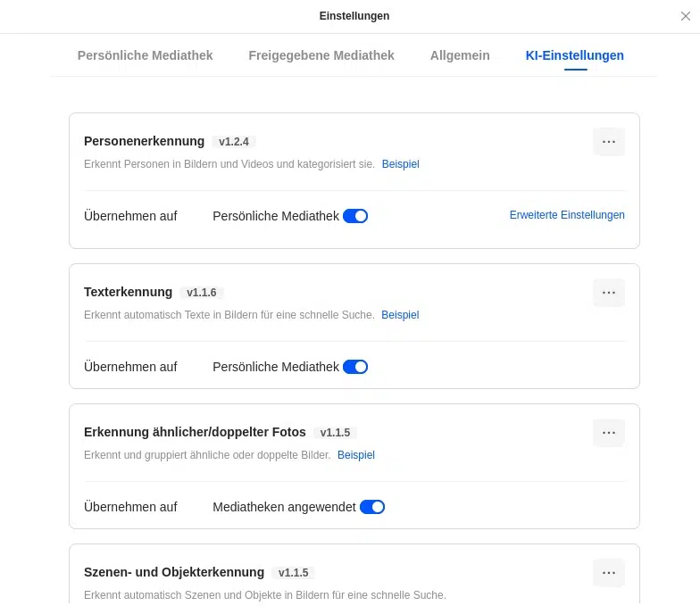Click the v1.1.6 Texterkennung version badge

pos(202,293)
